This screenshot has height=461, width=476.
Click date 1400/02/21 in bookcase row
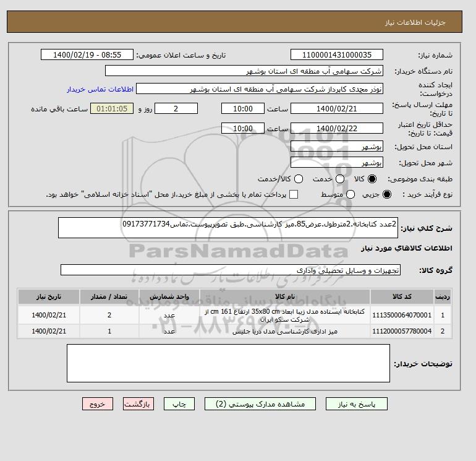pyautogui.click(x=49, y=315)
